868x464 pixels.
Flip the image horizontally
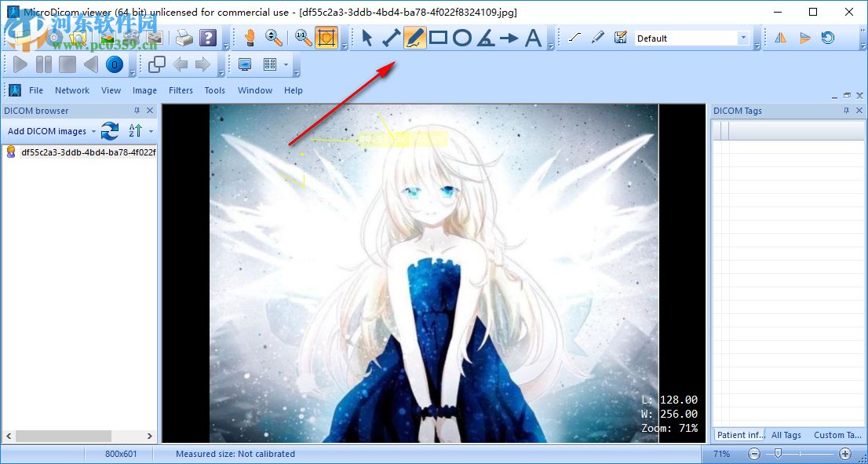[781, 38]
